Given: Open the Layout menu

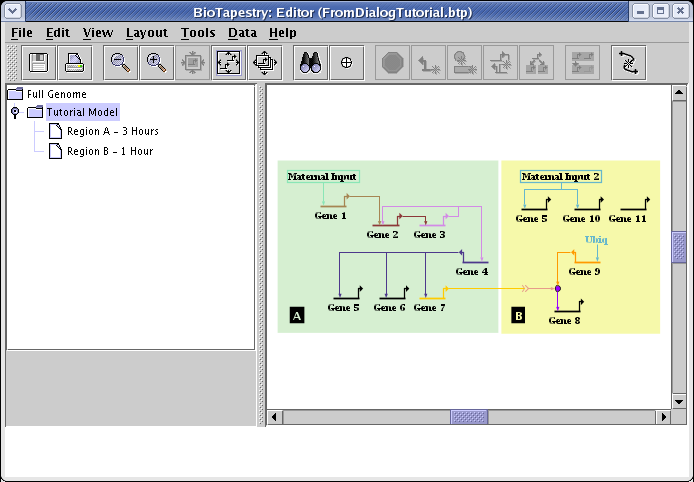Looking at the screenshot, I should pos(147,32).
